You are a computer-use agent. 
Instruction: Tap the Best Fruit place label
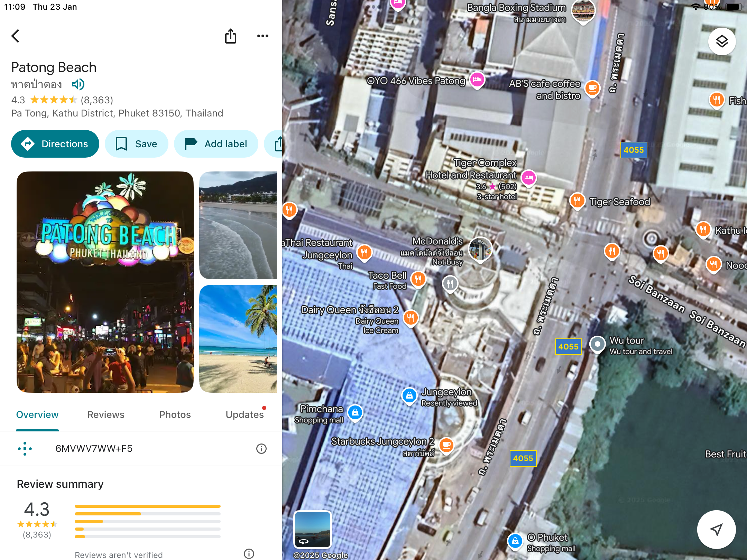click(x=726, y=454)
